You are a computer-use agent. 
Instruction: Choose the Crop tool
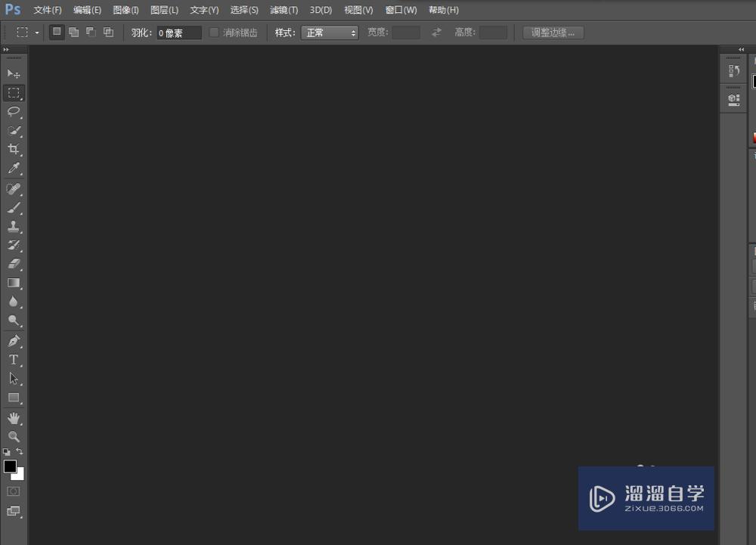[13, 150]
